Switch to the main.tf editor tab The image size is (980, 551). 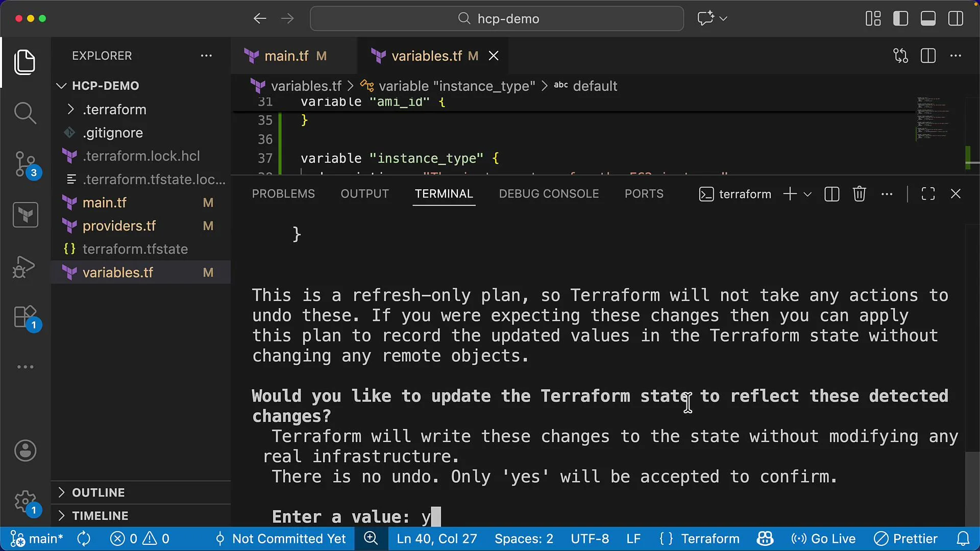point(293,56)
